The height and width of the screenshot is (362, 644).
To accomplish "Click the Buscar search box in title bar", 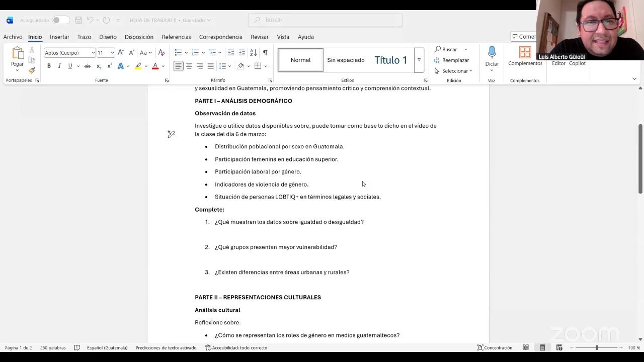I will click(x=326, y=20).
